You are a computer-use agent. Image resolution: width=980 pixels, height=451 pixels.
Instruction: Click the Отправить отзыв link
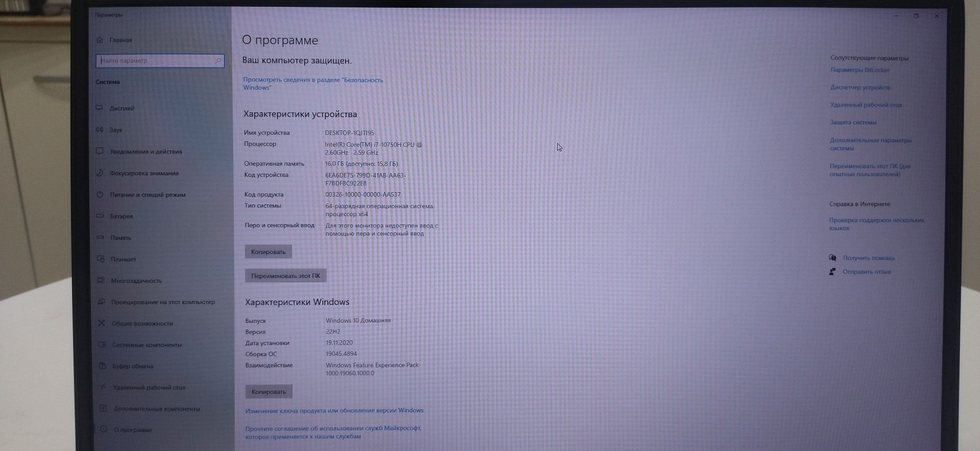[867, 272]
